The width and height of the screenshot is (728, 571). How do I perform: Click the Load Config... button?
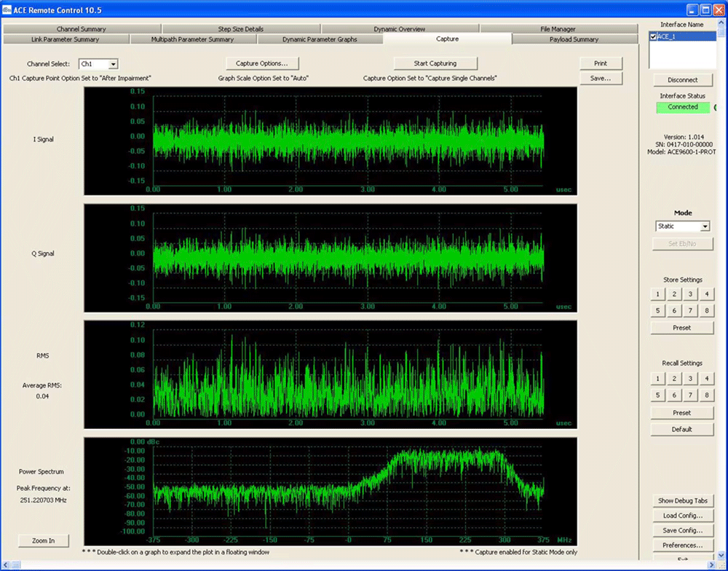click(x=682, y=516)
